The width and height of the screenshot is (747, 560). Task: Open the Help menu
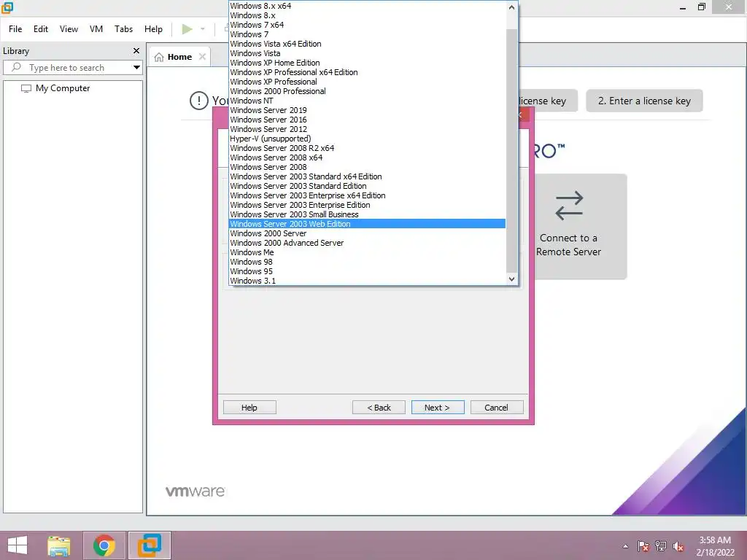coord(153,29)
